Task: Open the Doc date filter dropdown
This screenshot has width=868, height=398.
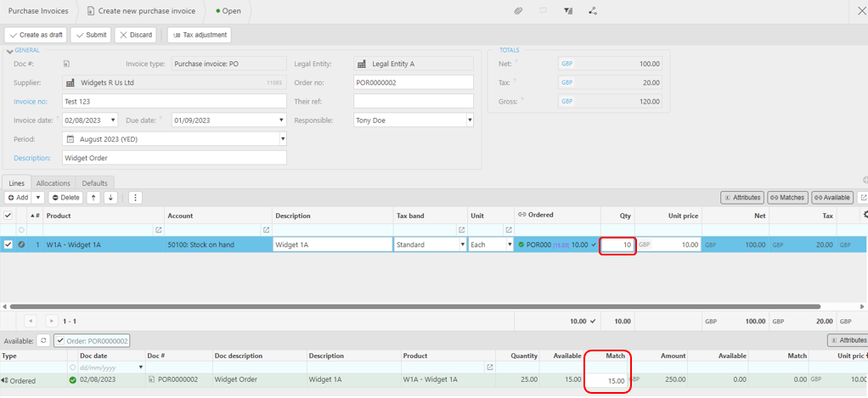Action: pyautogui.click(x=140, y=367)
